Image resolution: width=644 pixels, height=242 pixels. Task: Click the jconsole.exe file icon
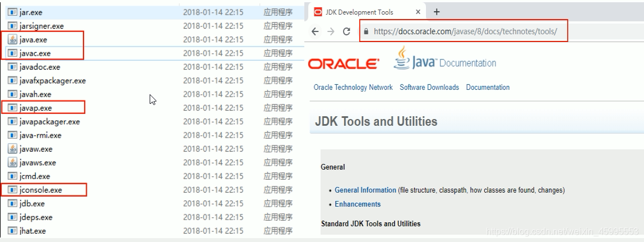[x=12, y=190]
